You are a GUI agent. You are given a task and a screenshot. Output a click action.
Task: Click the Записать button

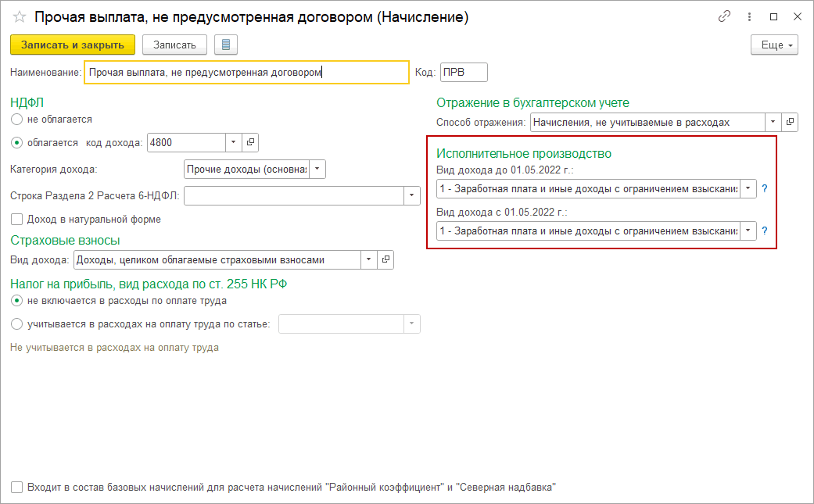(174, 45)
